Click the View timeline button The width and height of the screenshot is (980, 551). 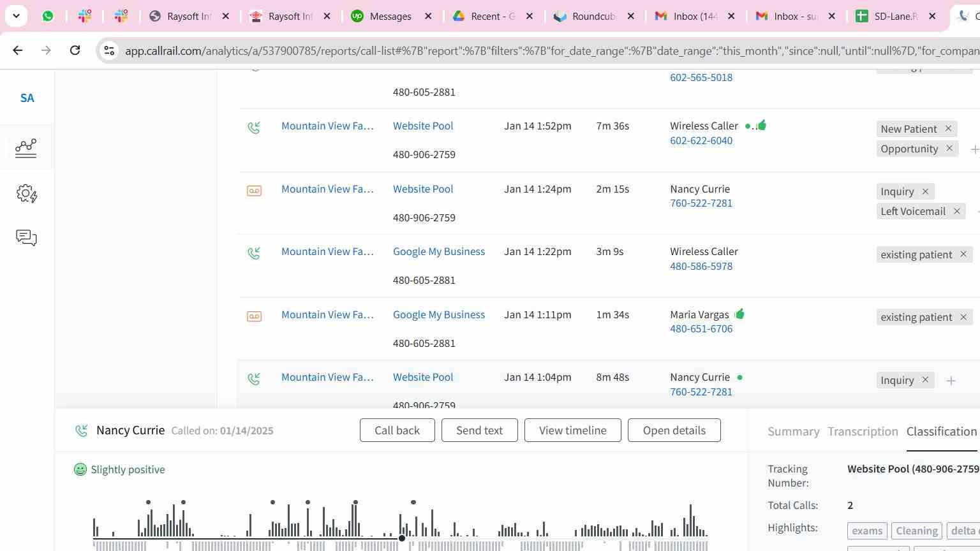pos(573,430)
